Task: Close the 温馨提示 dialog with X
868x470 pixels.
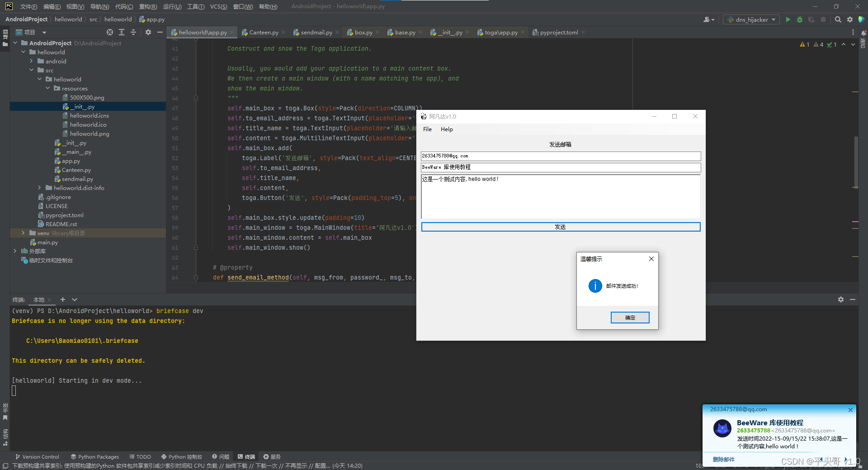Action: 651,259
